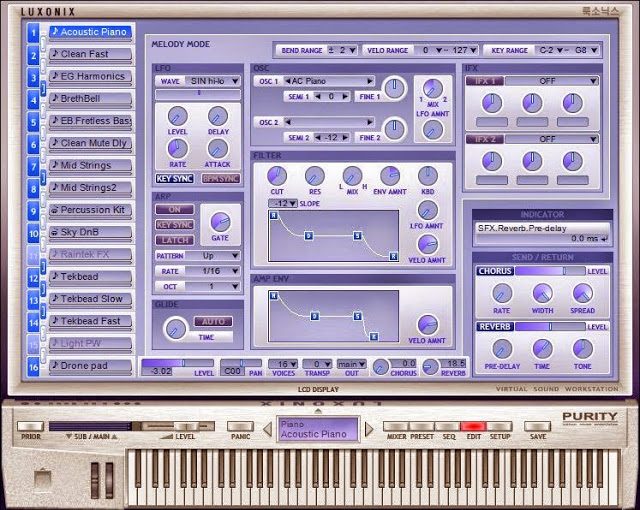
Task: Click the Preset button
Action: point(422,426)
